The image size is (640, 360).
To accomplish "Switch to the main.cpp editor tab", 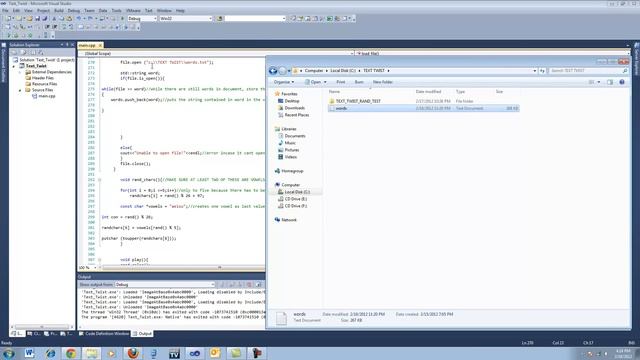I will click(x=87, y=45).
